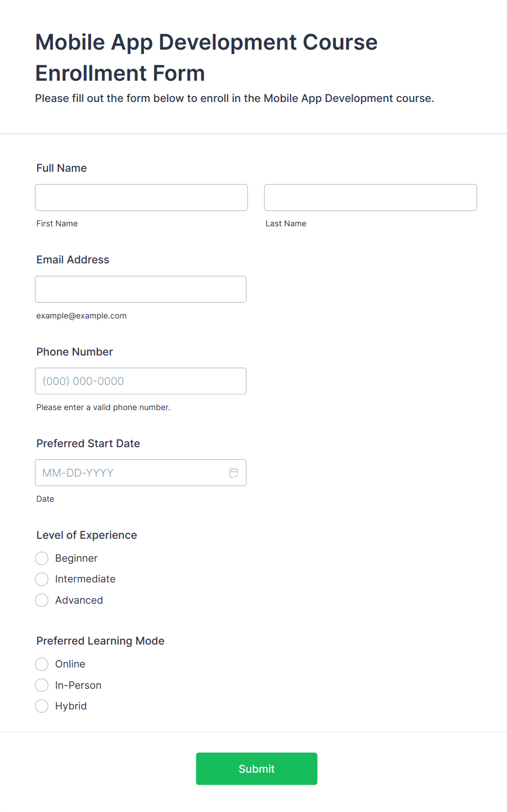Open the calendar icon in date field
The image size is (507, 812).
click(234, 473)
